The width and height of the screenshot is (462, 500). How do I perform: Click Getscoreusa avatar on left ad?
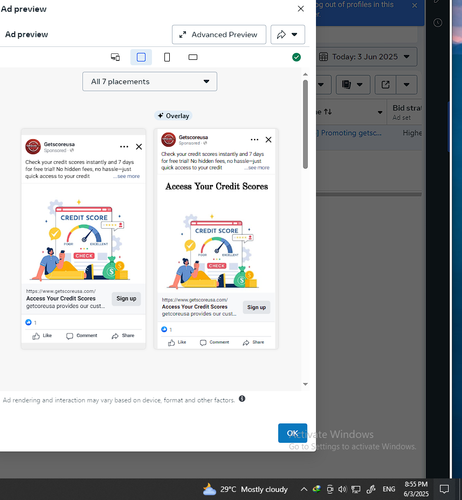[x=33, y=147]
